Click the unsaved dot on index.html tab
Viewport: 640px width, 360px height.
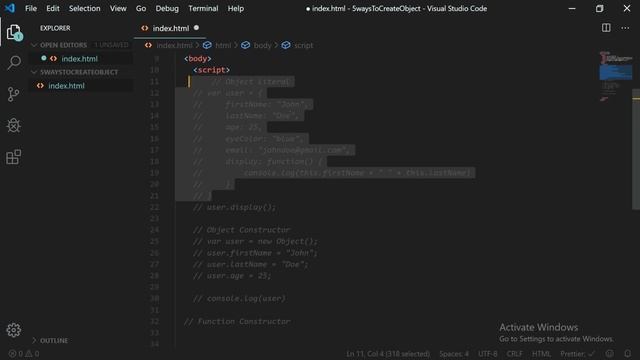(196, 28)
